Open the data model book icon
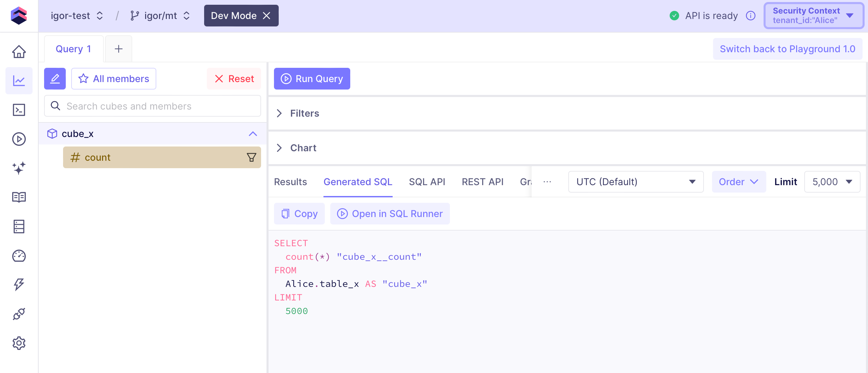 pyautogui.click(x=19, y=197)
